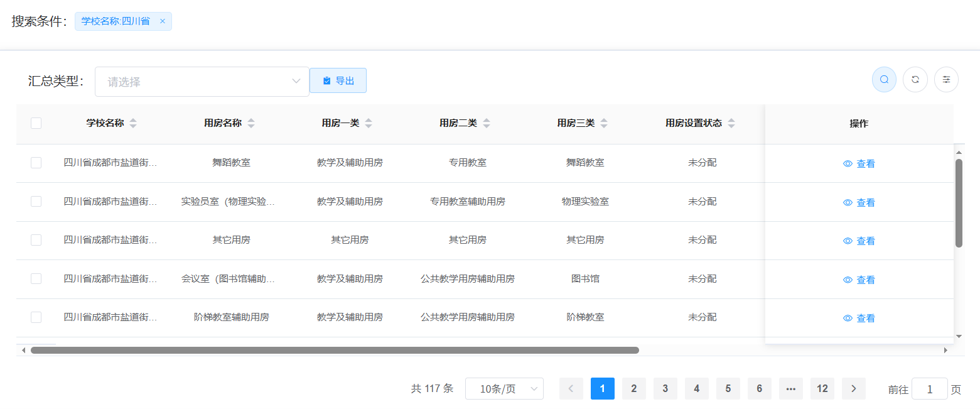Screen dimensions: 980x409
Task: Sort by 用房设置状态 column sort icon
Action: tap(731, 124)
